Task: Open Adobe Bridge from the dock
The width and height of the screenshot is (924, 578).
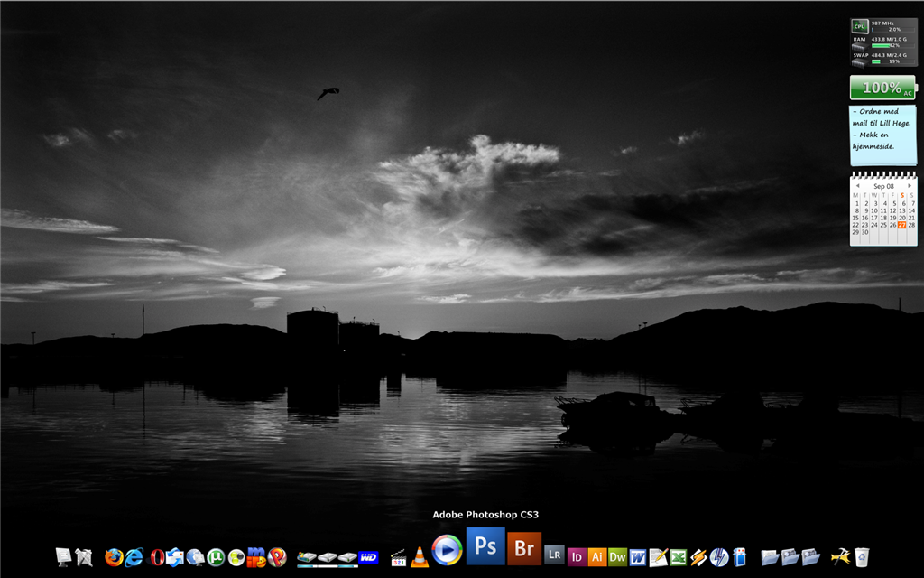Action: click(524, 548)
